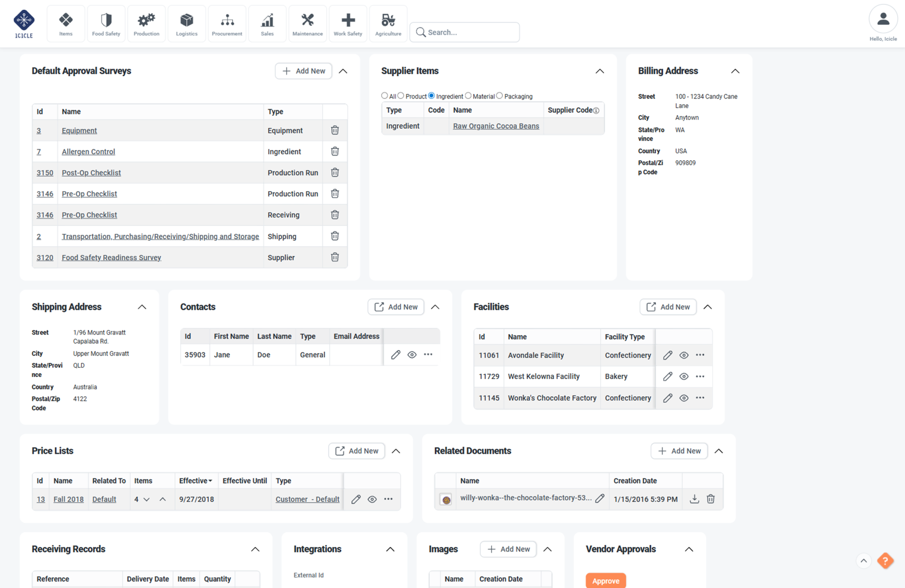This screenshot has height=588, width=905.
Task: Open the Raw Organic Cocoa Beans link
Action: [496, 126]
